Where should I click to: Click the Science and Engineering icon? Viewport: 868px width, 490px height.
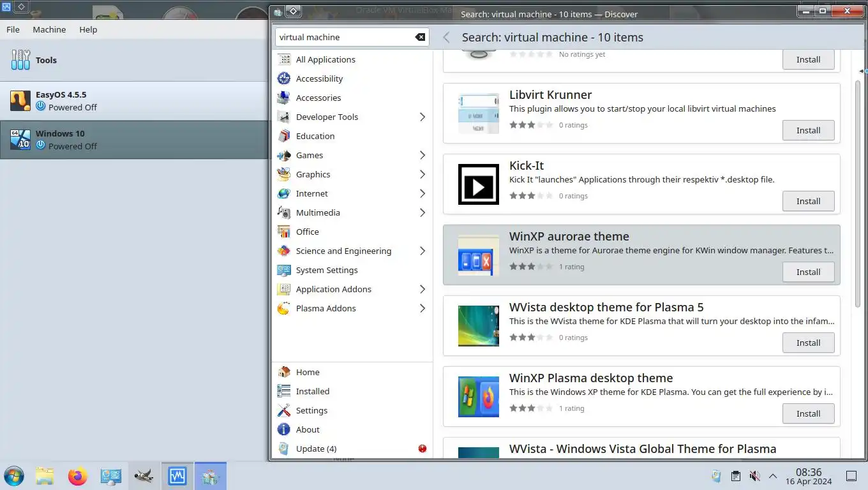point(284,251)
